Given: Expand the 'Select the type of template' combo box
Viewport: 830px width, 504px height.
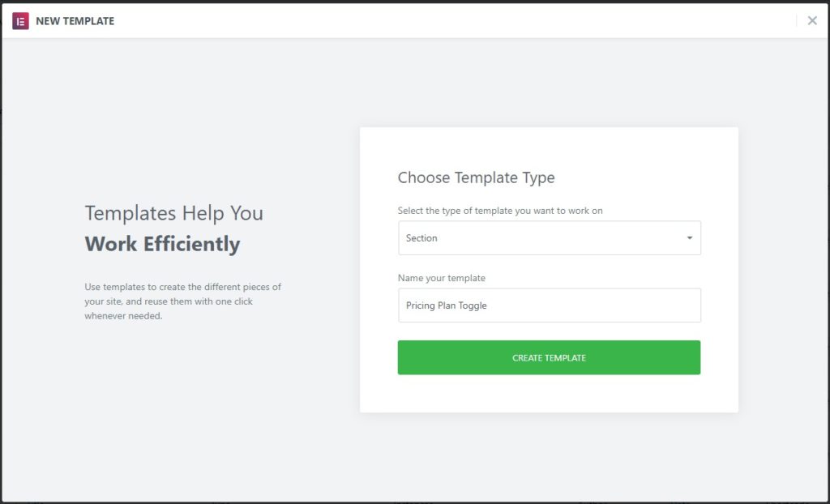Looking at the screenshot, I should coord(549,237).
